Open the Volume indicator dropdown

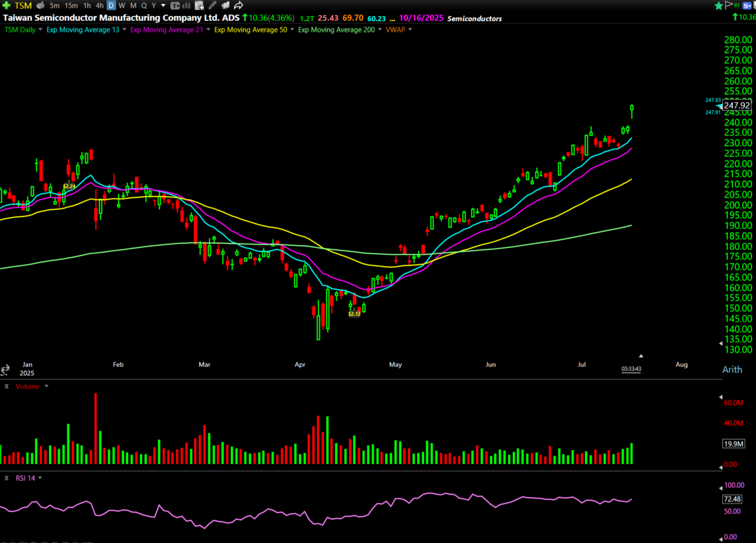[x=47, y=386]
